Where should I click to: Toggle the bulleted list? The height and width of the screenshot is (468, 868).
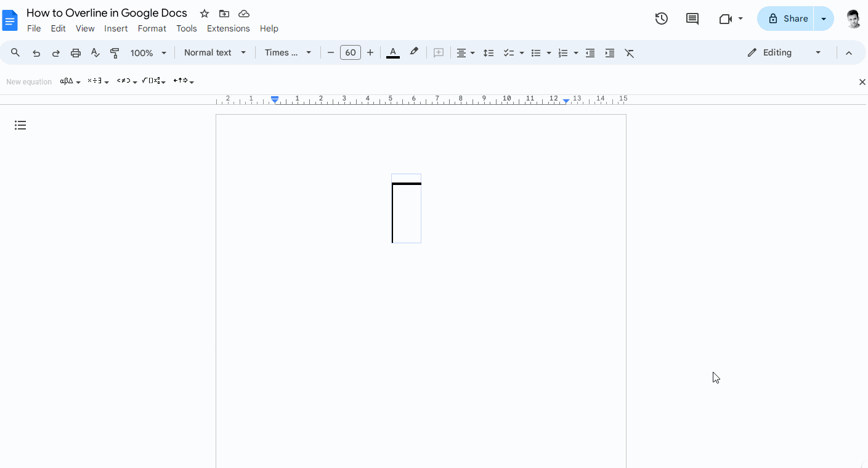(537, 52)
